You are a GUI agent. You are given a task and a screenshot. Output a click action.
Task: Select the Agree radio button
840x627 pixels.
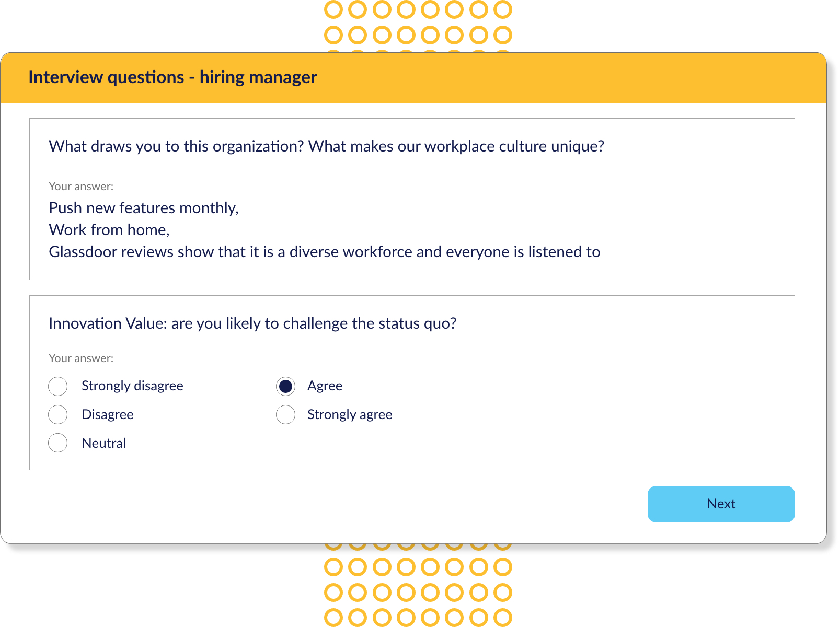(285, 386)
